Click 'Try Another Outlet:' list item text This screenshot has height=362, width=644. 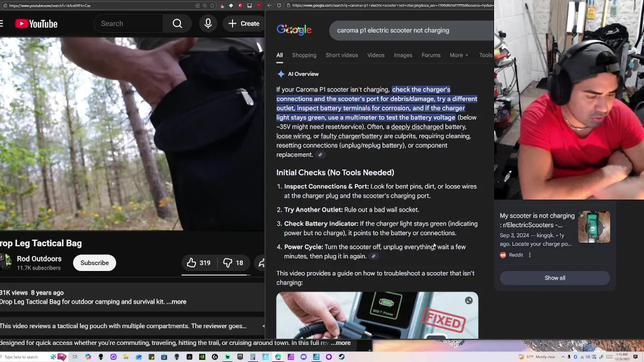313,210
